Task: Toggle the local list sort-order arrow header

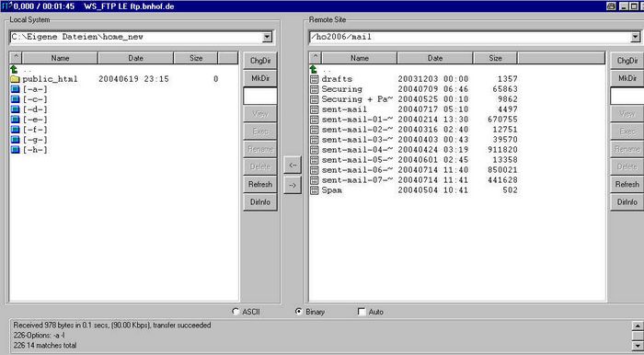Action: pos(16,58)
